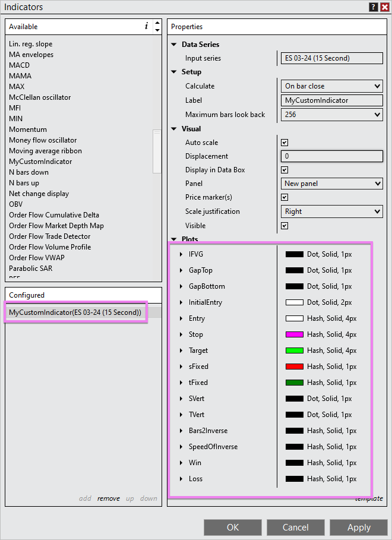Collapse the Setup section
This screenshot has height=540, width=392.
click(174, 72)
